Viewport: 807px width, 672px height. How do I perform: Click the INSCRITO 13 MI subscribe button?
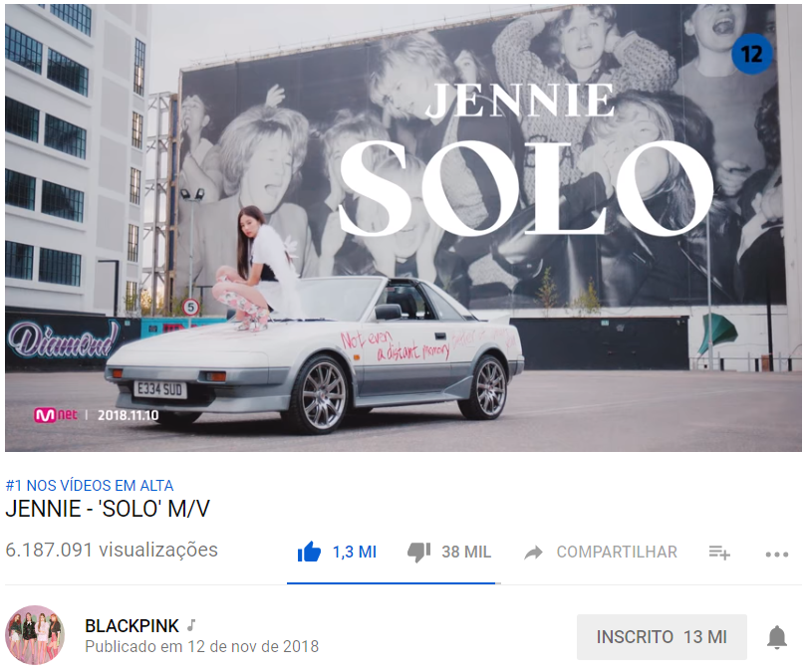click(662, 636)
